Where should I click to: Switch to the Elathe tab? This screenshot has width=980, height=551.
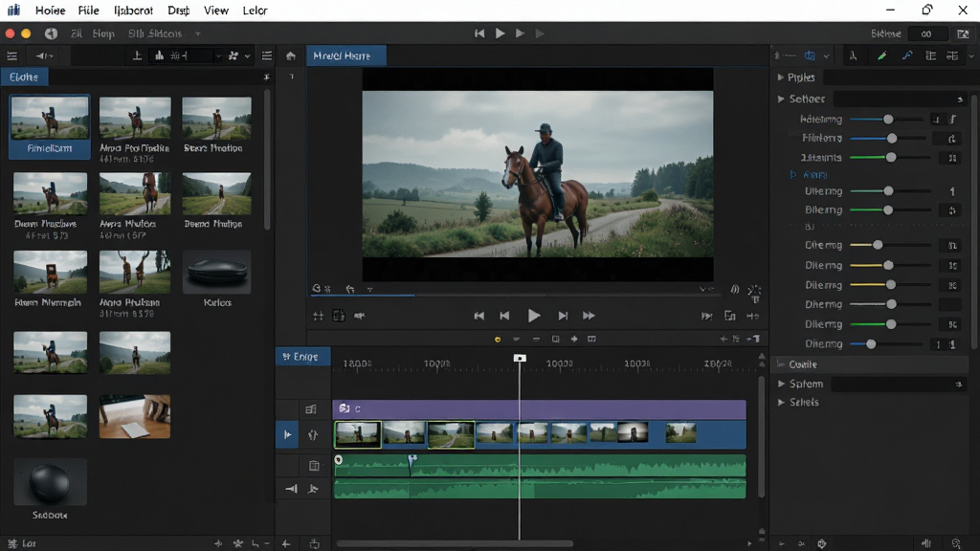coord(24,77)
